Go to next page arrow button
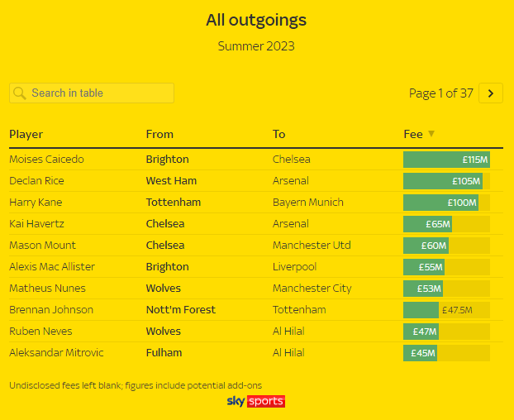514x420 pixels. point(491,93)
